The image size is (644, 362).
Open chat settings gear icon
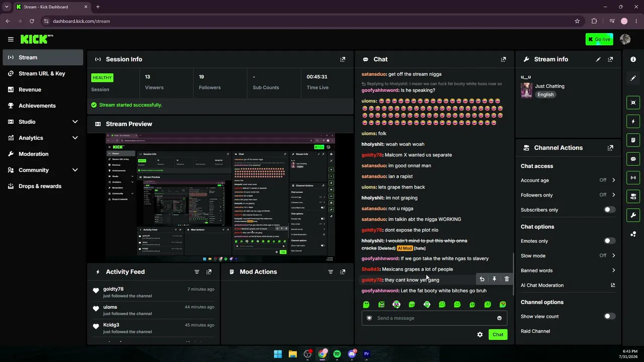480,334
